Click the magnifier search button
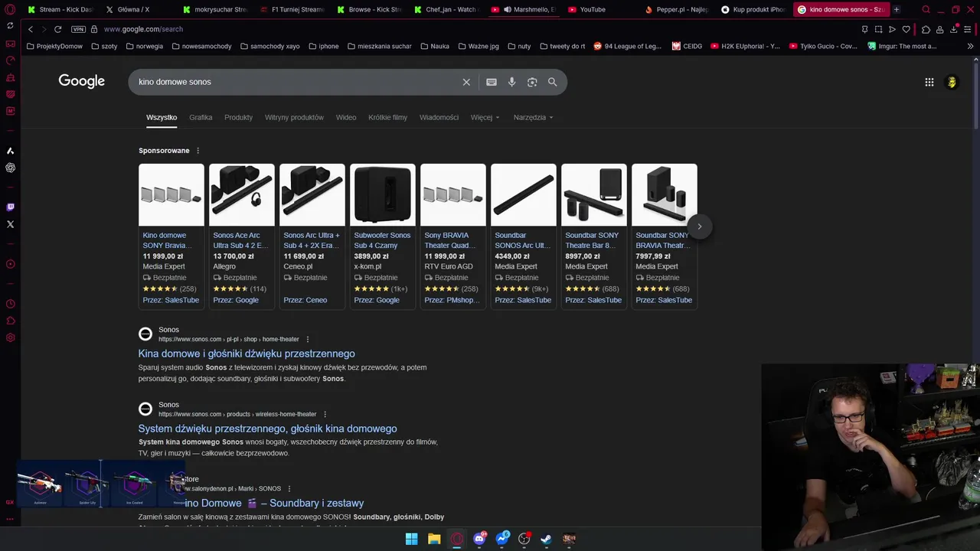The image size is (980, 551). pyautogui.click(x=552, y=82)
